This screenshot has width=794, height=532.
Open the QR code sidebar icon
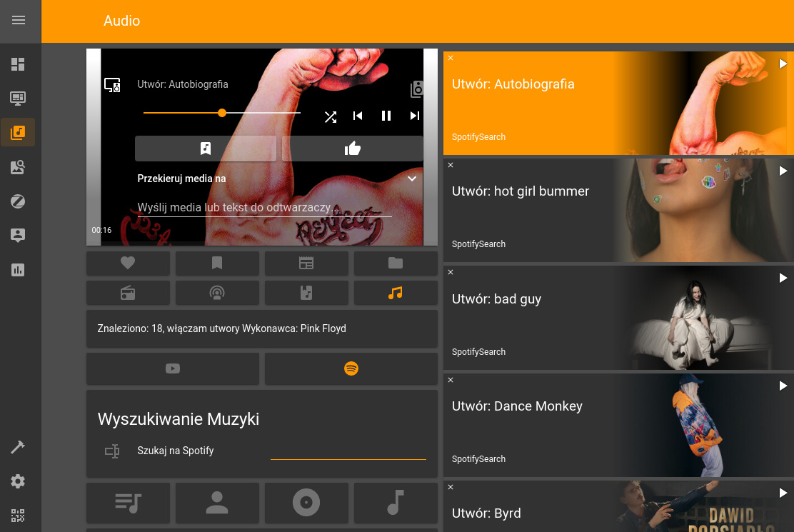click(x=18, y=516)
